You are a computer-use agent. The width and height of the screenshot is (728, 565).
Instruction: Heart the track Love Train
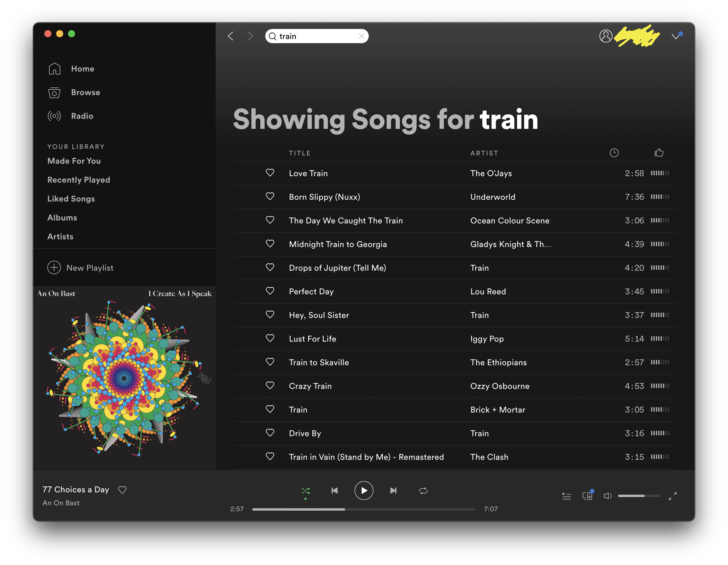pos(270,173)
